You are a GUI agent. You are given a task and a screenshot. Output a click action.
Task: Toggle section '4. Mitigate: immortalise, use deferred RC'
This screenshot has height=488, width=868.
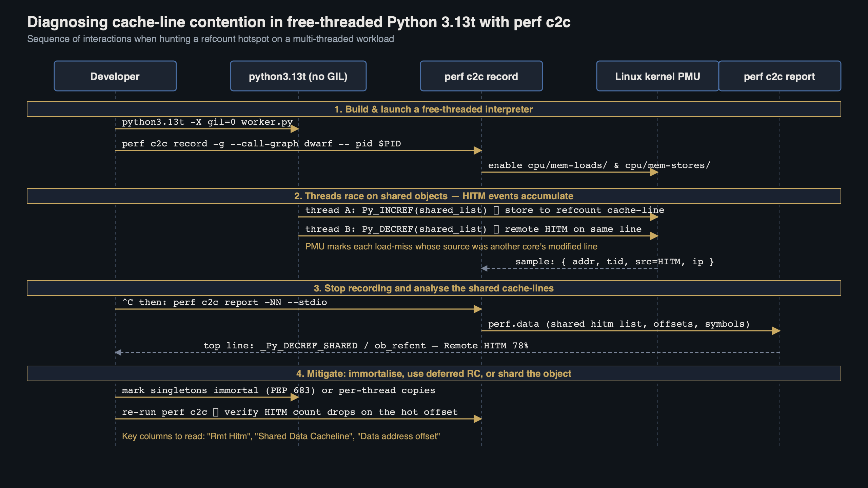(x=433, y=373)
